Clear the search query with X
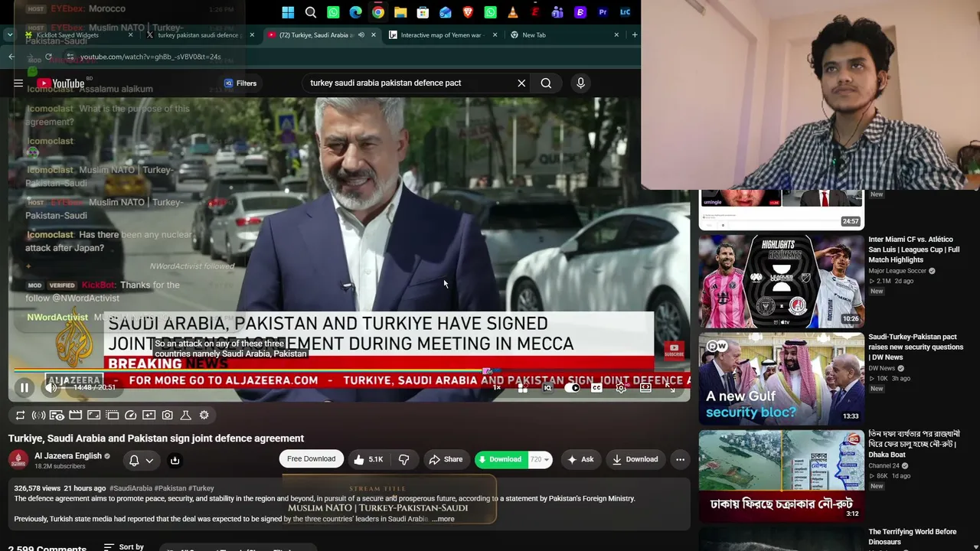 pyautogui.click(x=521, y=83)
